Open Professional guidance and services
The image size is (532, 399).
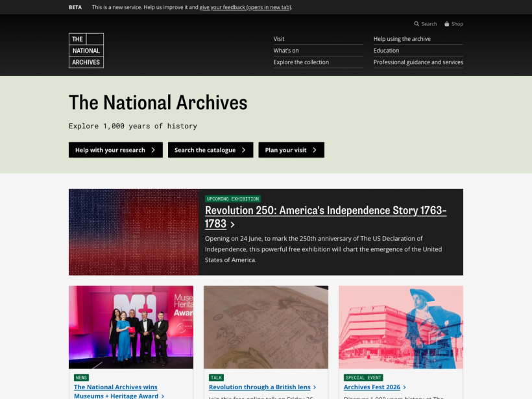[x=418, y=62]
